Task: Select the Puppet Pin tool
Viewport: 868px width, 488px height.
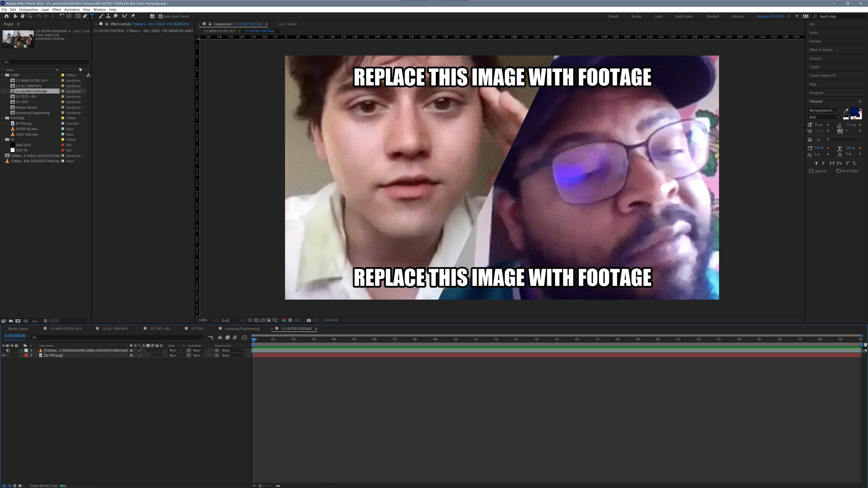Action: pyautogui.click(x=133, y=16)
